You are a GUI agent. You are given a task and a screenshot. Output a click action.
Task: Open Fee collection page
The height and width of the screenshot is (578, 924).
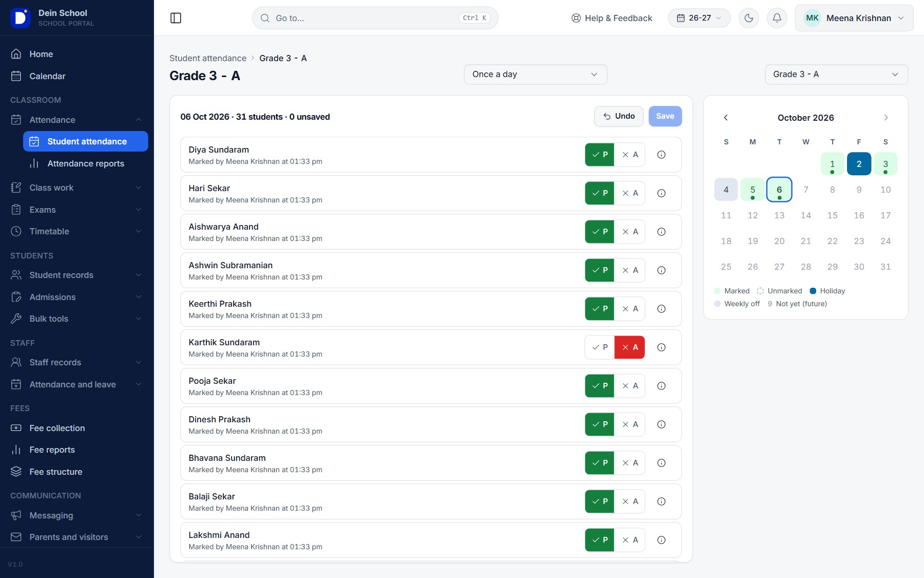pyautogui.click(x=77, y=428)
